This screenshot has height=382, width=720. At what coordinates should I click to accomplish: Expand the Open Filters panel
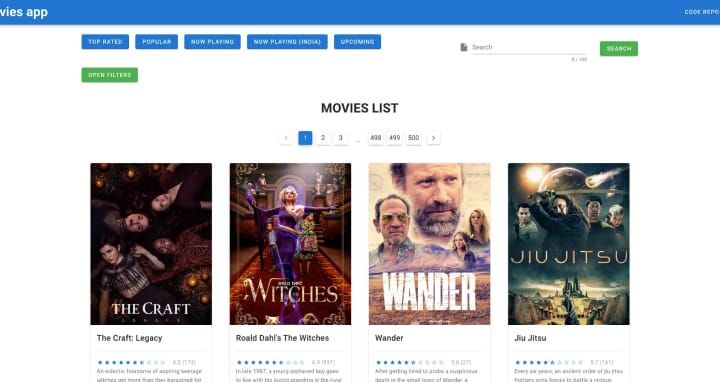110,75
